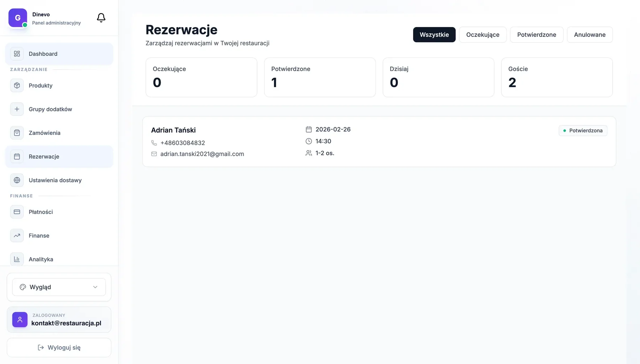
Task: Select Rezerwacje in the sidebar
Action: (x=59, y=157)
